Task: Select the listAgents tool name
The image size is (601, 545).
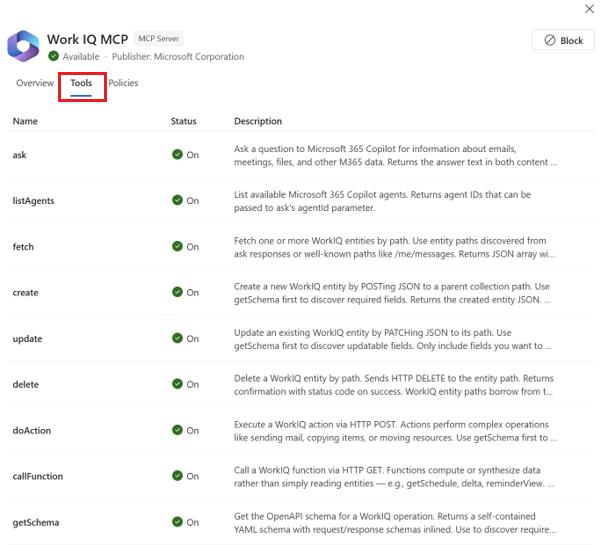Action: click(33, 201)
